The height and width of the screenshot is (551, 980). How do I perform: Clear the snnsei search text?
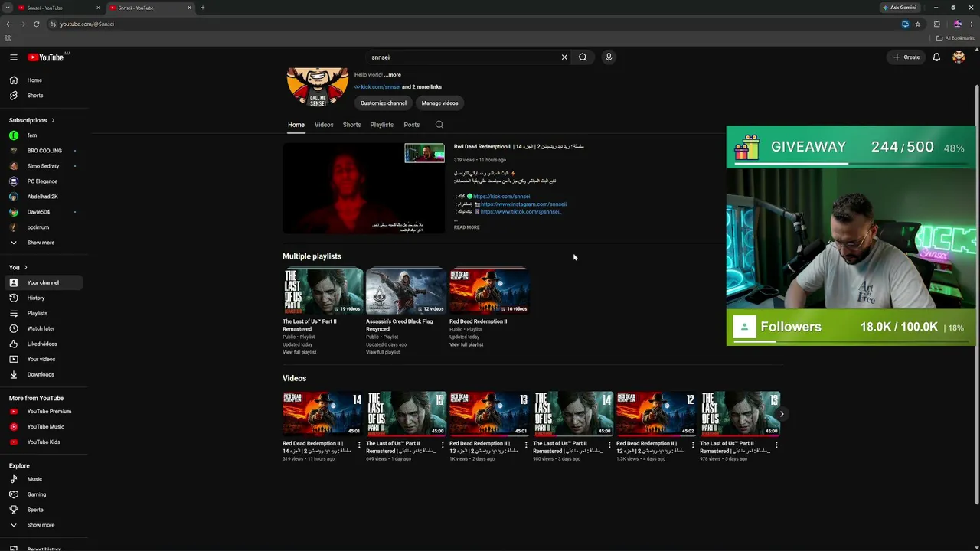coord(564,57)
